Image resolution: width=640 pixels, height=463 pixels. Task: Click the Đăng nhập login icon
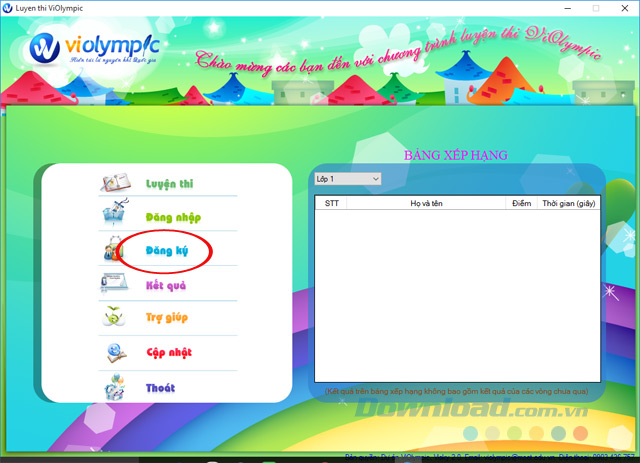pos(115,213)
